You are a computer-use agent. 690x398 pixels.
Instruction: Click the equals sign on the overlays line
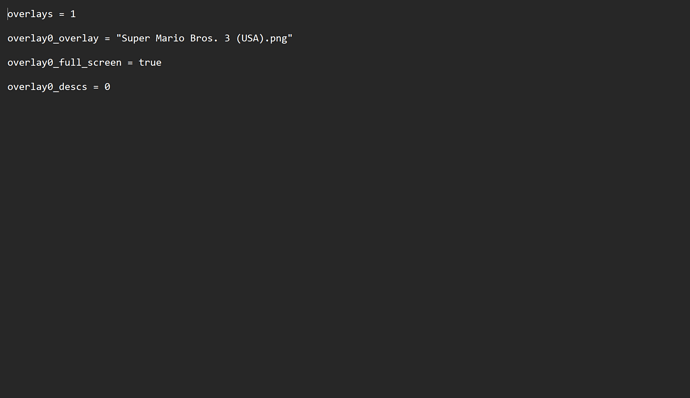[62, 15]
